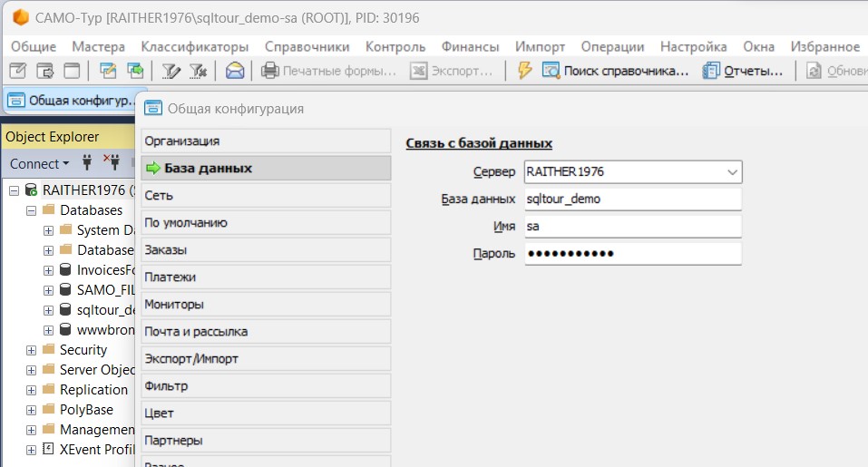Expand the Replication folder node

tap(32, 390)
